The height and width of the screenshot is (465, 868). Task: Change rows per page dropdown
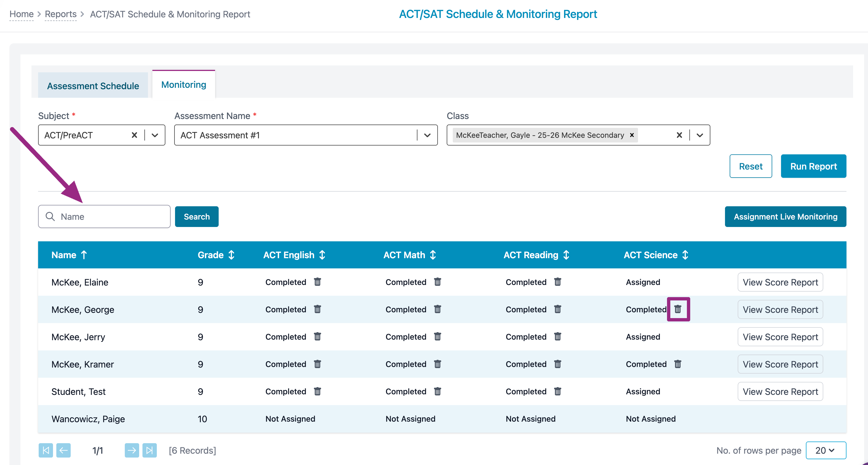(x=825, y=450)
